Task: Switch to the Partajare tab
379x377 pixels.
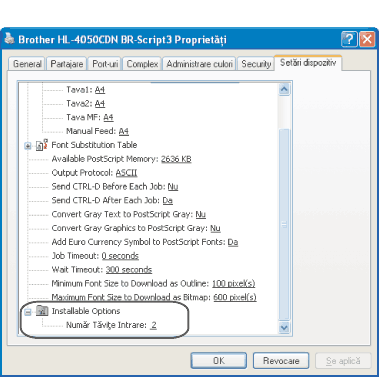Action: tap(67, 64)
